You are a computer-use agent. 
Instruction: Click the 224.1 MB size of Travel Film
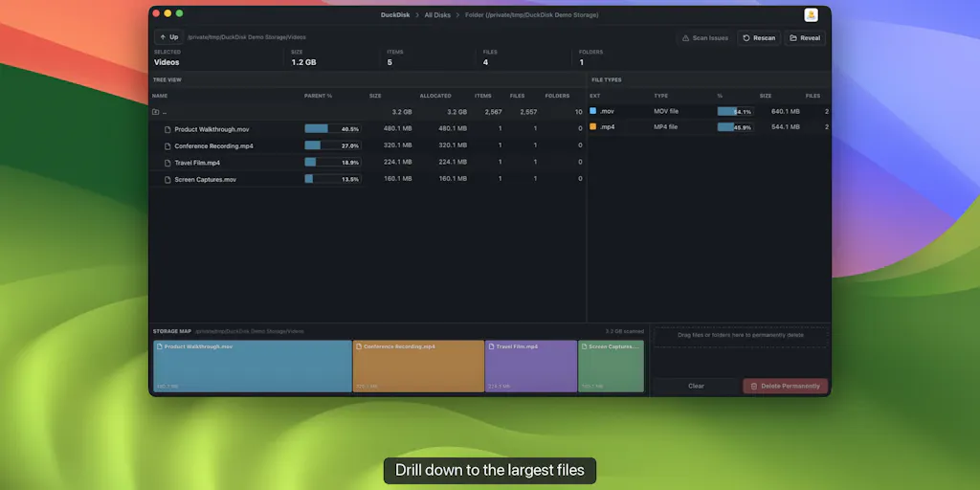click(397, 163)
